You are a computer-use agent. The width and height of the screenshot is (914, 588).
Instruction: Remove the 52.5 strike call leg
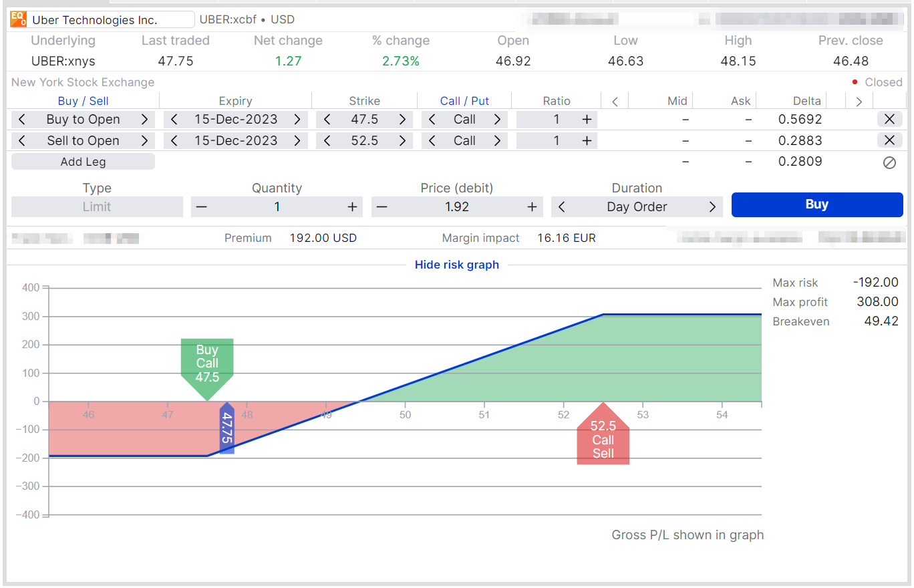(889, 141)
